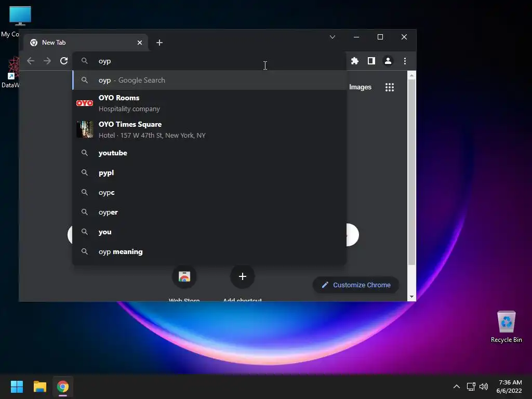Toggle the side panel icon
The height and width of the screenshot is (399, 532).
(x=371, y=61)
